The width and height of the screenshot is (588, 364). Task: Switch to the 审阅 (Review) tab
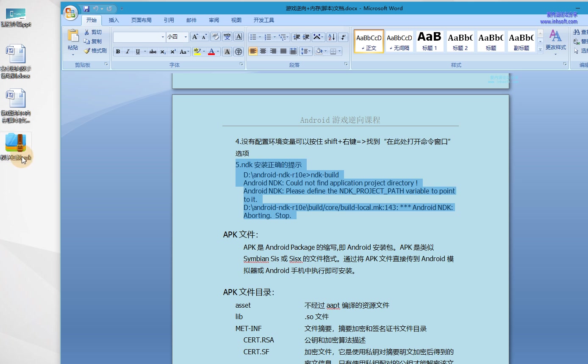coord(214,20)
